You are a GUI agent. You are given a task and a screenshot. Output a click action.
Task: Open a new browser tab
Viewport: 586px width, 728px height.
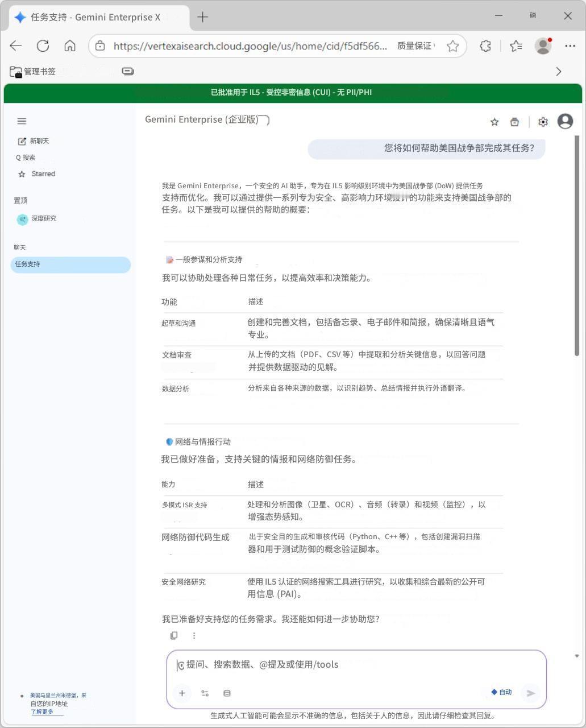[202, 17]
